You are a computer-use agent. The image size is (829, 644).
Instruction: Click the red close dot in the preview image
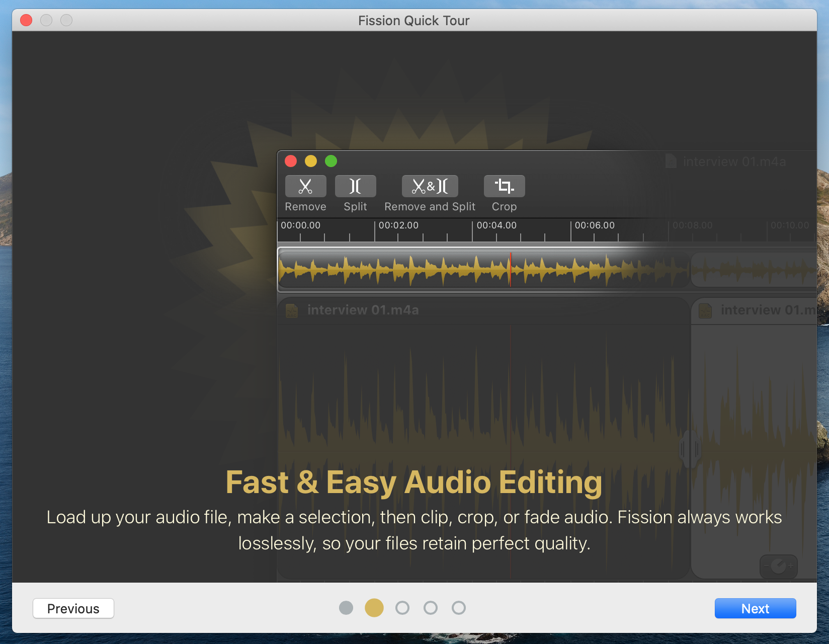[x=291, y=161]
